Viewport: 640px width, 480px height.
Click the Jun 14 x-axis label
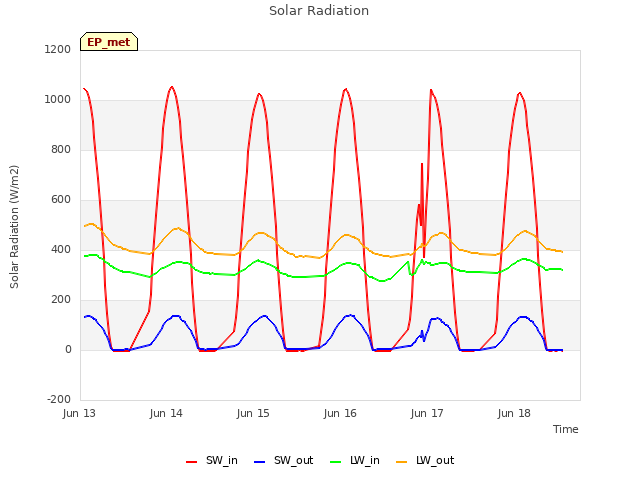click(x=166, y=413)
